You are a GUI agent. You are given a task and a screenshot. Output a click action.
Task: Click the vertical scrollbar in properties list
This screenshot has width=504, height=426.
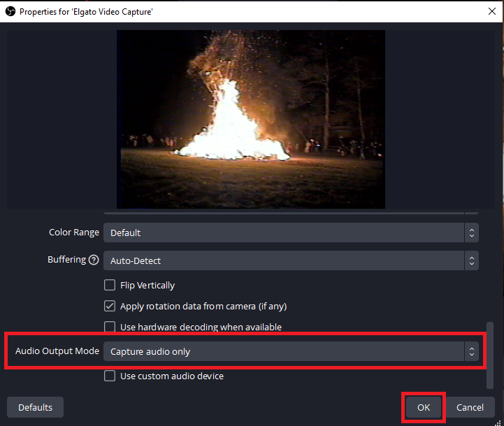coord(489,353)
